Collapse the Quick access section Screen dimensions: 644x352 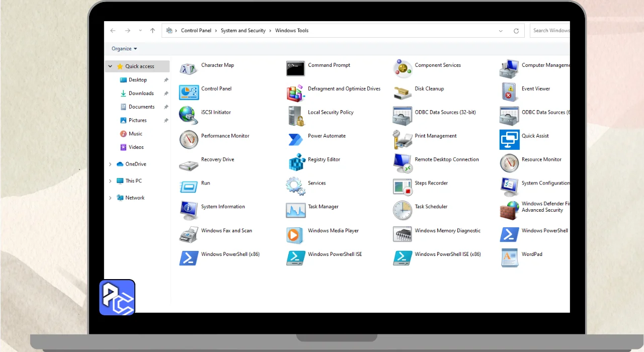click(x=110, y=66)
